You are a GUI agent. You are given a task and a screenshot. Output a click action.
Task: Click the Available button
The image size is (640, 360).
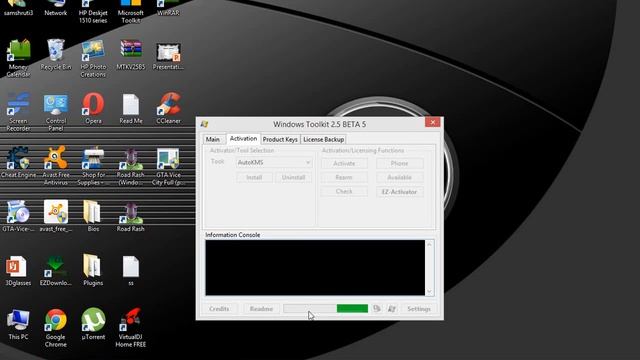(x=399, y=177)
